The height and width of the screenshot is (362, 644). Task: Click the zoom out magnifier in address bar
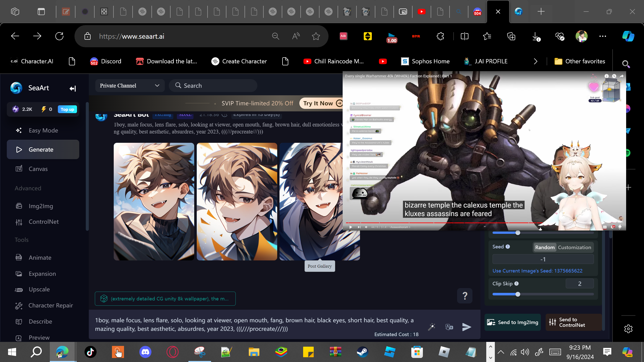click(275, 36)
